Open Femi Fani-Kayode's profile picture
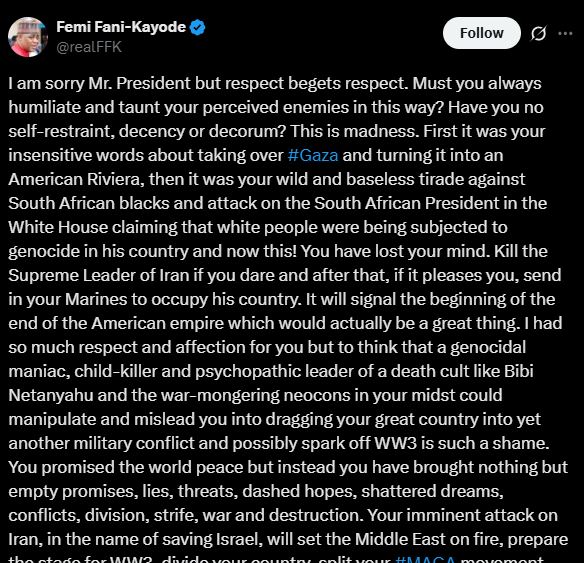584x563 pixels. (28, 36)
